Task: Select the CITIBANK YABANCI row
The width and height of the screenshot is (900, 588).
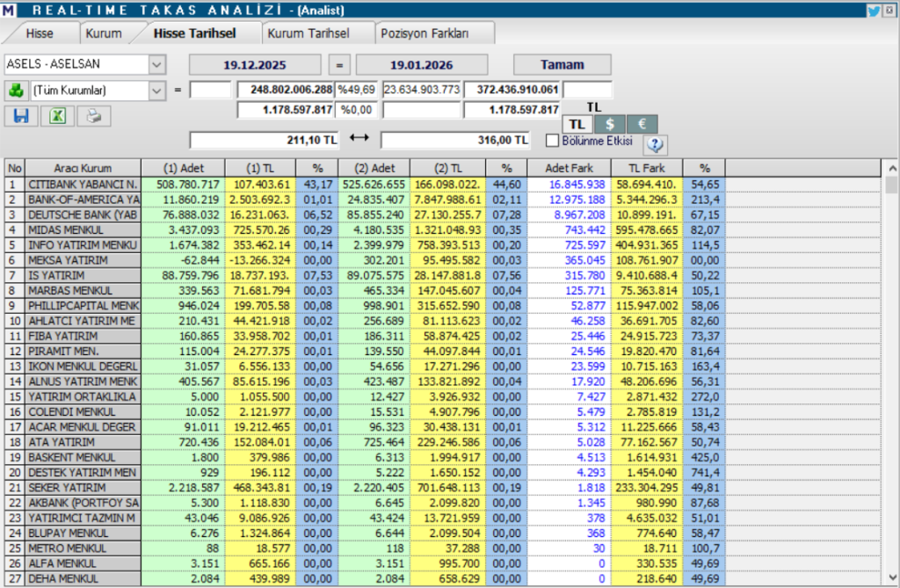Action: click(83, 185)
